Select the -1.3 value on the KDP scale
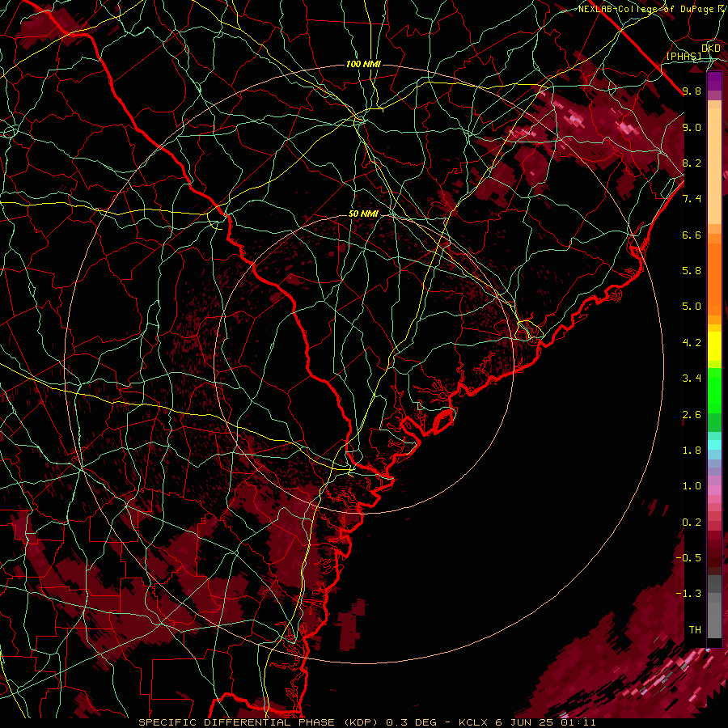 point(688,594)
